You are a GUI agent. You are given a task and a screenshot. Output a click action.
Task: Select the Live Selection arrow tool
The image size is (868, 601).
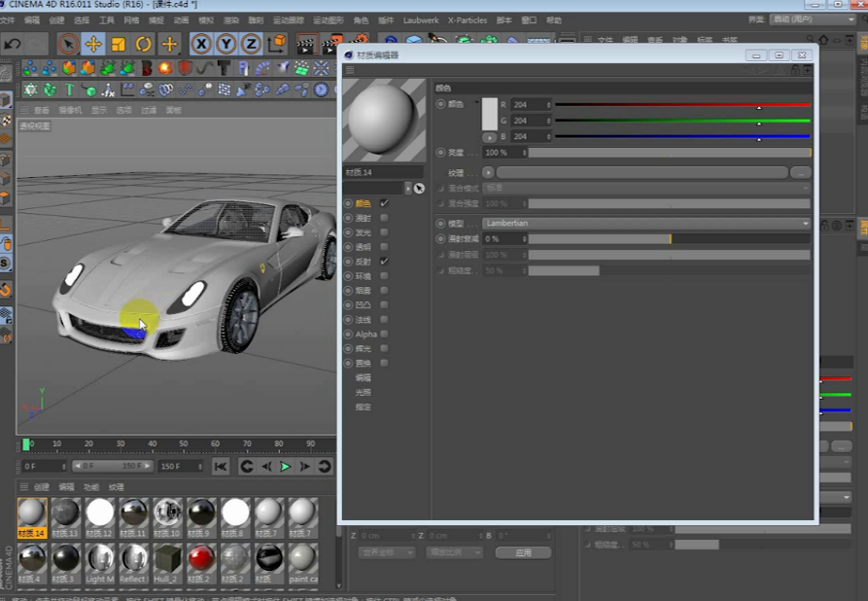(x=68, y=44)
